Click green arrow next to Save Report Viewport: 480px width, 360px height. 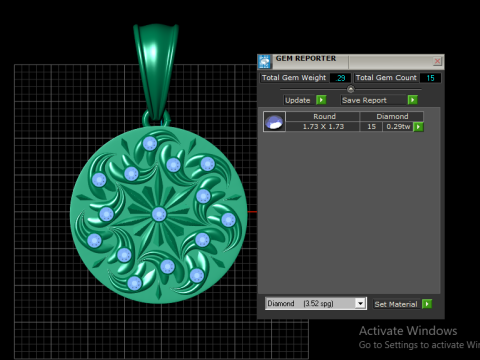click(412, 100)
